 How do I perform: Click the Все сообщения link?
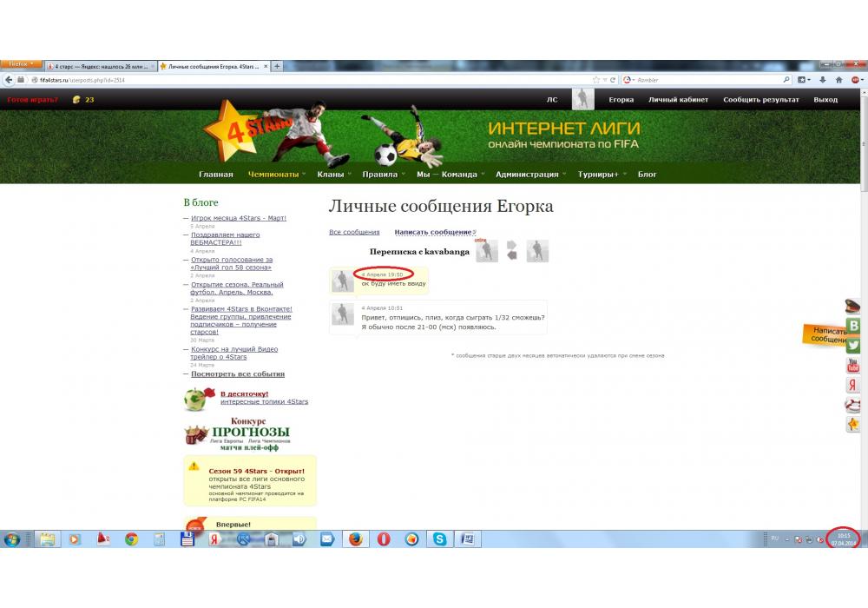click(354, 232)
